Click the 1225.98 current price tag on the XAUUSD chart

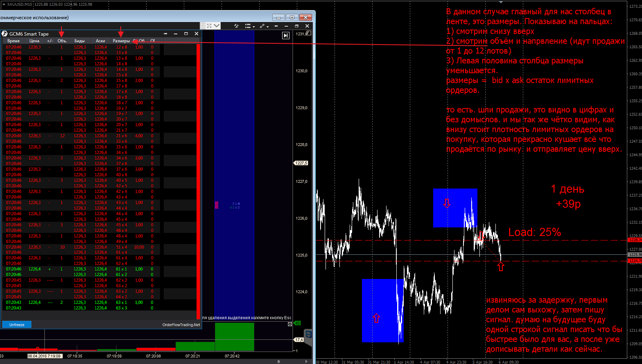635,254
